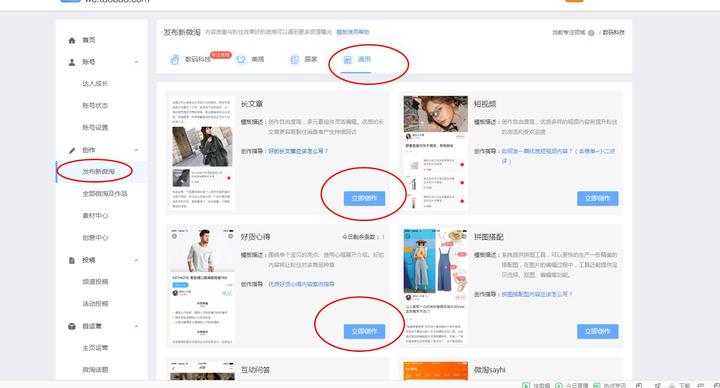
Task: Collapse the 创作 sidebar section
Action: point(136,150)
